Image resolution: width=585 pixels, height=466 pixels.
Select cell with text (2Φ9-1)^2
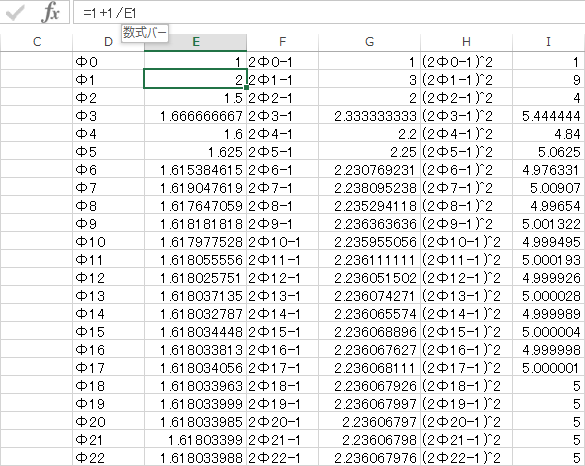coord(466,223)
